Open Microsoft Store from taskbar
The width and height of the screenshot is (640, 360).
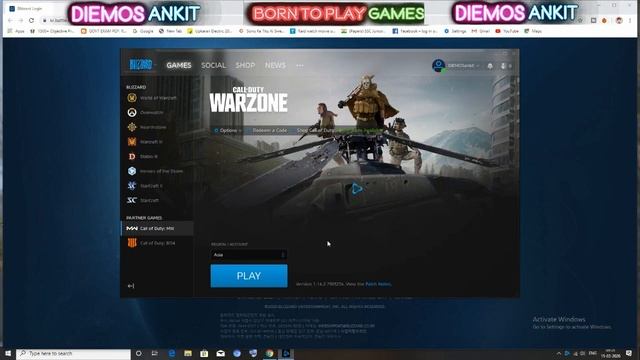[x=204, y=353]
